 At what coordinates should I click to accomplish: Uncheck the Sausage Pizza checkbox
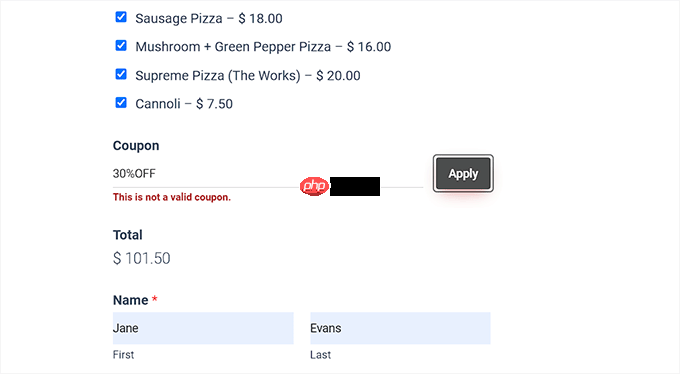(x=121, y=17)
